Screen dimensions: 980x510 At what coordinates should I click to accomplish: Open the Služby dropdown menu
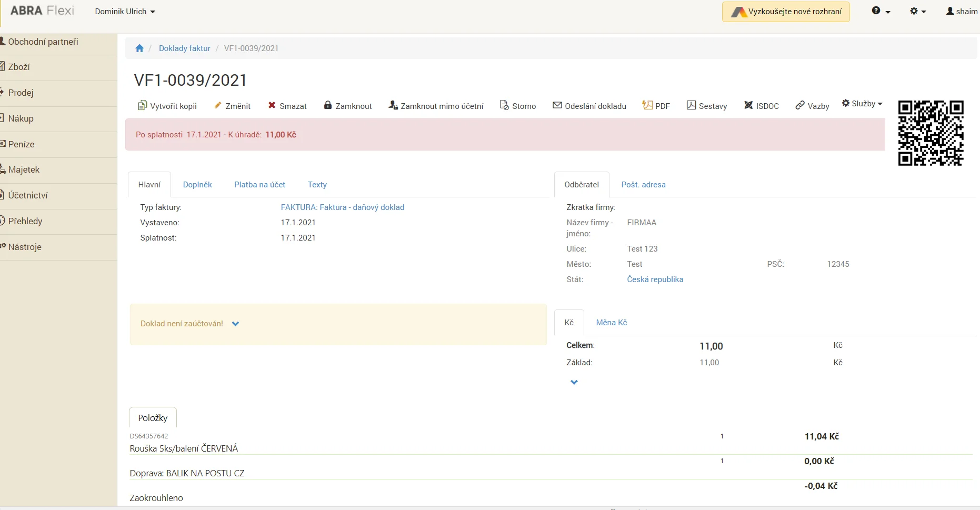(x=862, y=104)
